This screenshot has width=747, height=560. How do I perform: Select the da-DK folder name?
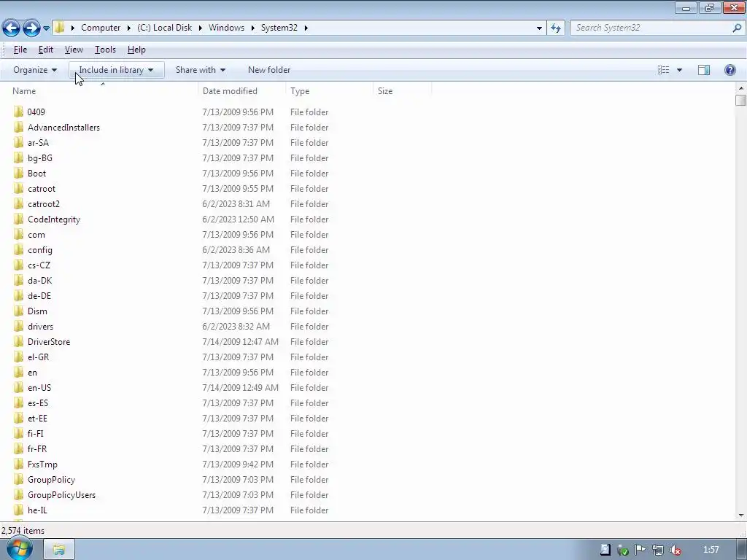pyautogui.click(x=39, y=281)
